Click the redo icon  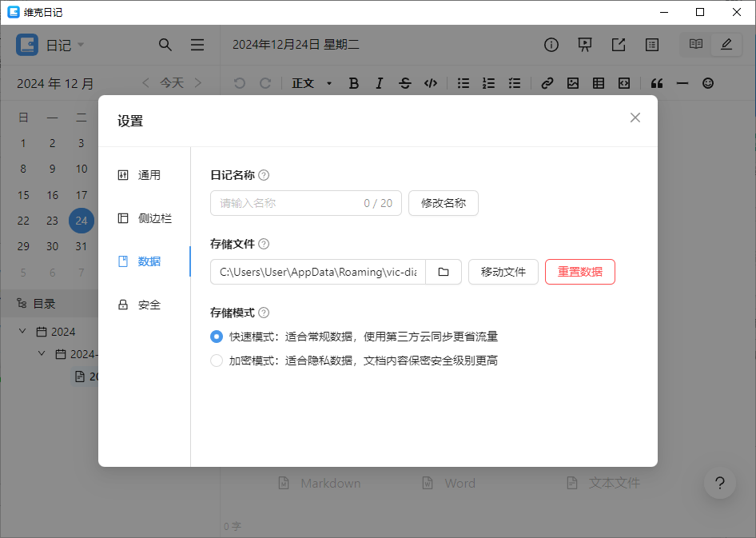click(265, 83)
